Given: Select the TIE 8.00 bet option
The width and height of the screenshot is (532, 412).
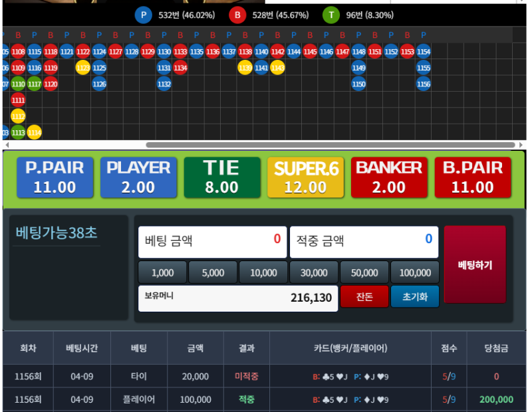Looking at the screenshot, I should [x=221, y=177].
